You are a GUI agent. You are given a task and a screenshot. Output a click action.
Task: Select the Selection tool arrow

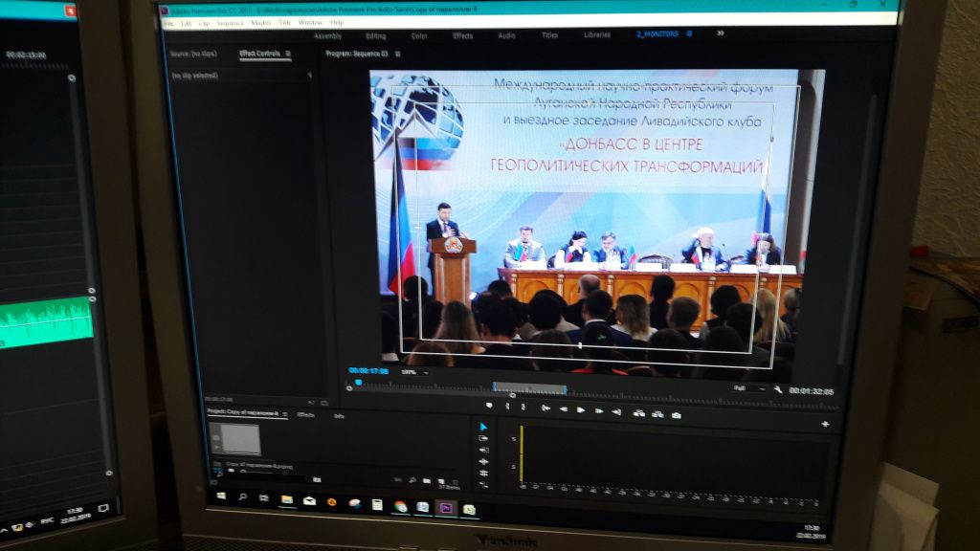pyautogui.click(x=483, y=428)
